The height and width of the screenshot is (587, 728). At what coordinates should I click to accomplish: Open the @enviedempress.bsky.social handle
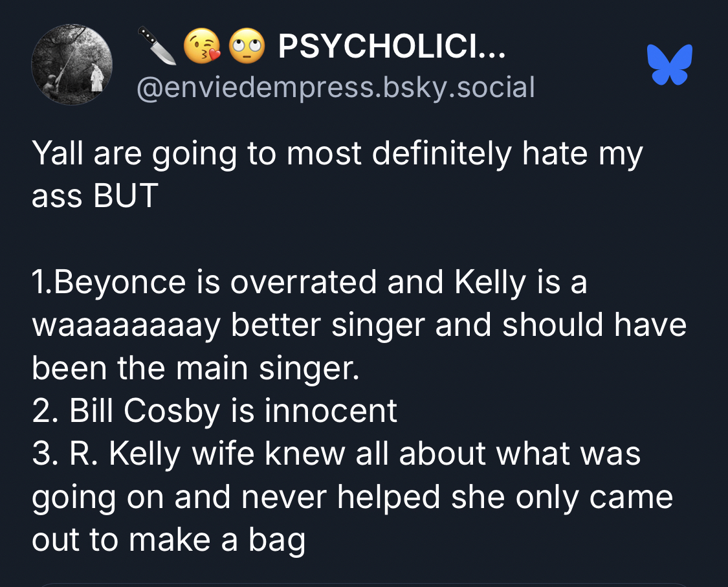(x=336, y=87)
